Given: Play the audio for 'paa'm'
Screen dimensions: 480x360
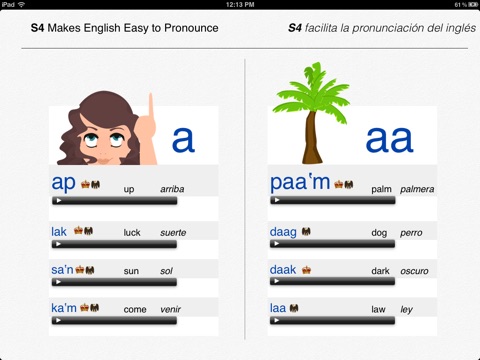Looking at the screenshot, I should 277,200.
